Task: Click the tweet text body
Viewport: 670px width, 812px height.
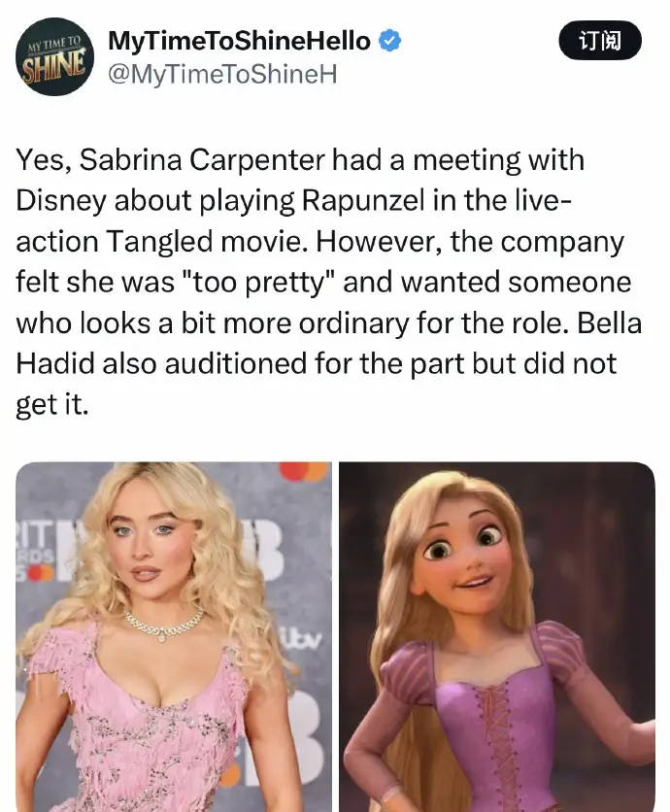Action: pos(329,282)
